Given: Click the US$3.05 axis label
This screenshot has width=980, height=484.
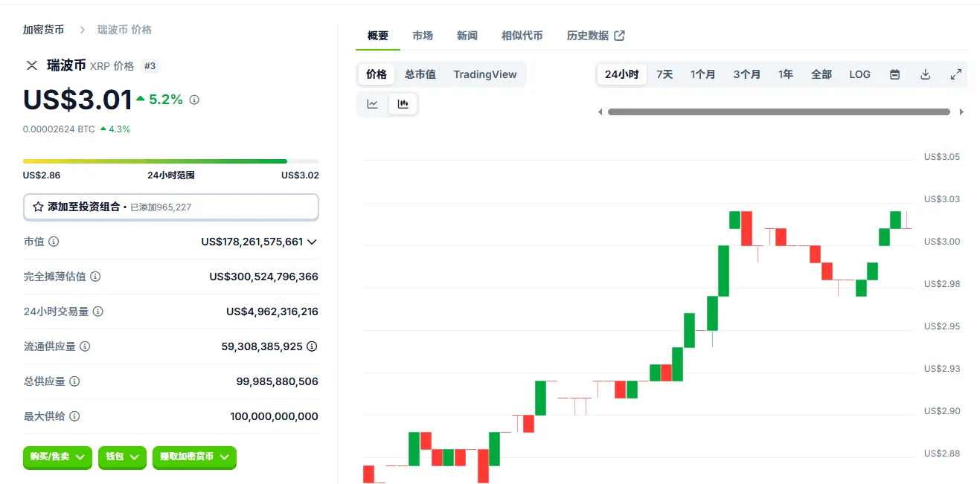Looking at the screenshot, I should tap(942, 157).
